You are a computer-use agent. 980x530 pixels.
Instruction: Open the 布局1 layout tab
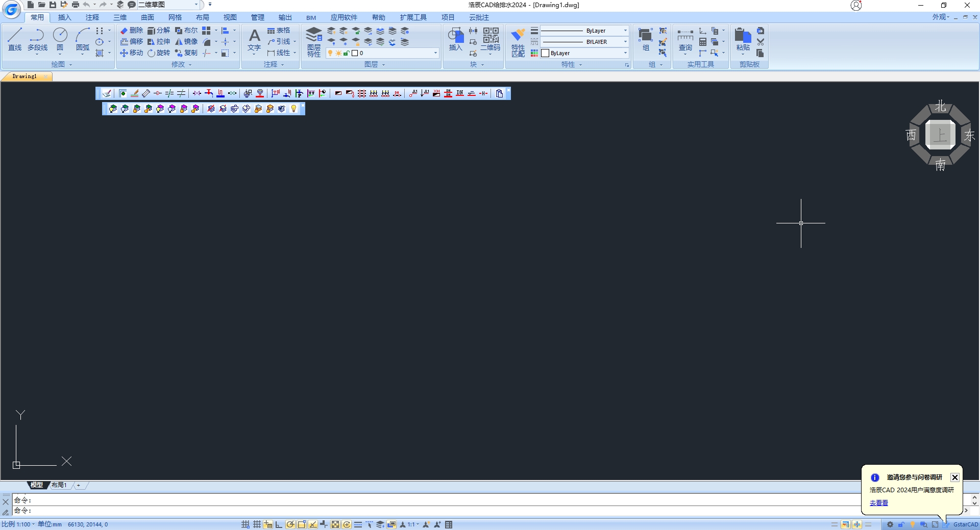coord(59,485)
